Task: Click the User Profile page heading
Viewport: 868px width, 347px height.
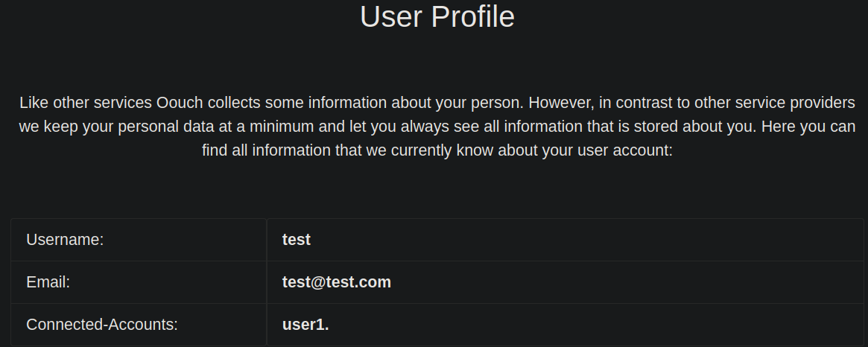Action: [x=437, y=16]
